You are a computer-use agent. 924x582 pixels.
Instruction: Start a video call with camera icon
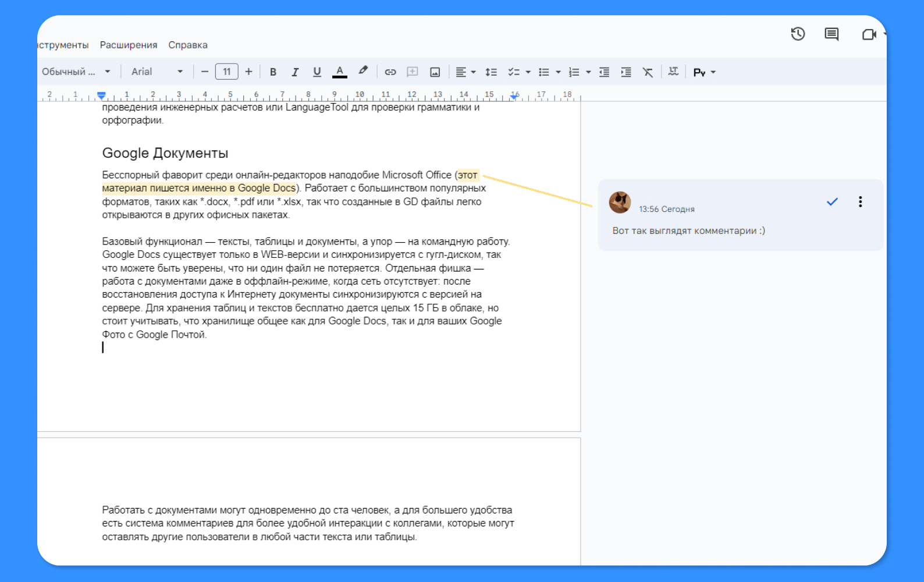point(869,35)
